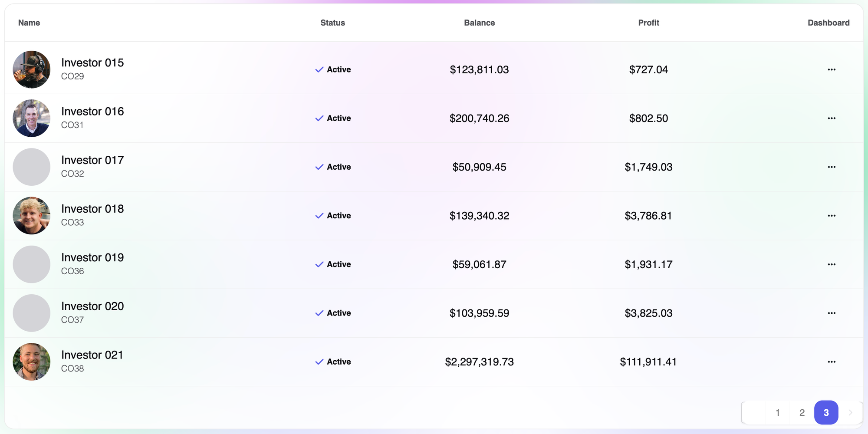Click the Status column header

[x=332, y=23]
